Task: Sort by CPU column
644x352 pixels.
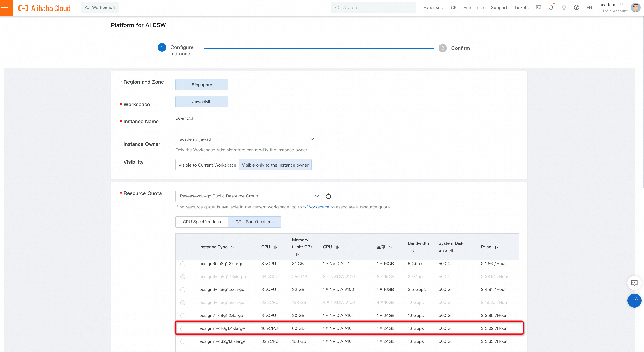Action: [x=275, y=247]
